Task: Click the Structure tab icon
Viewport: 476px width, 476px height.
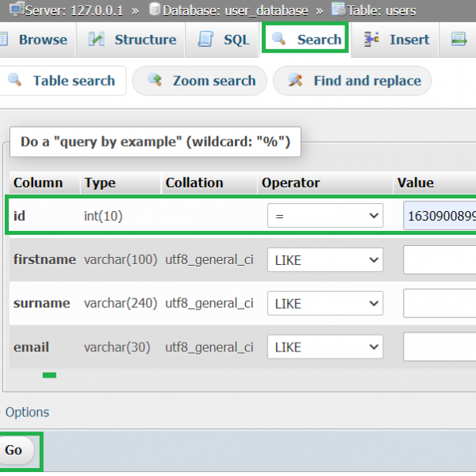Action: 97,40
